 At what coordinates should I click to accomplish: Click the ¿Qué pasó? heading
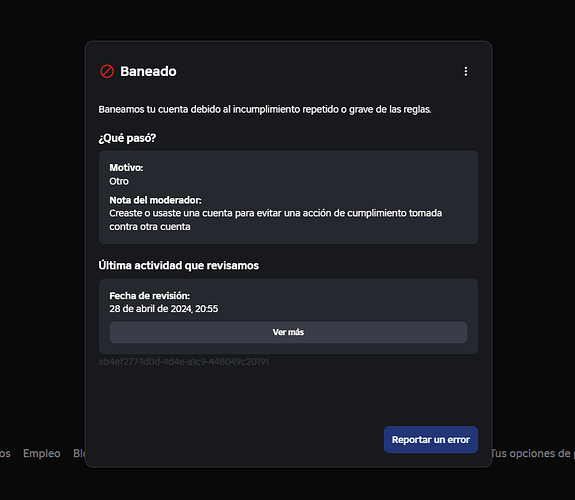click(127, 138)
